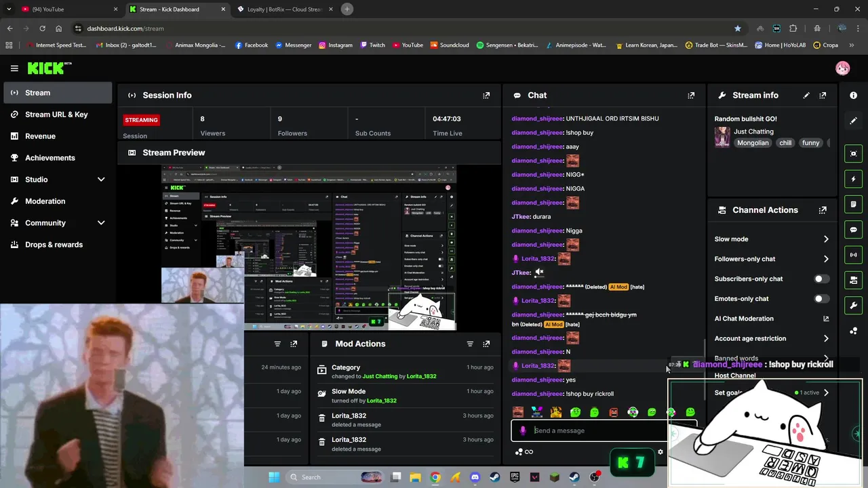Open the profile avatar menu
Viewport: 868px width, 488px height.
pyautogui.click(x=842, y=68)
